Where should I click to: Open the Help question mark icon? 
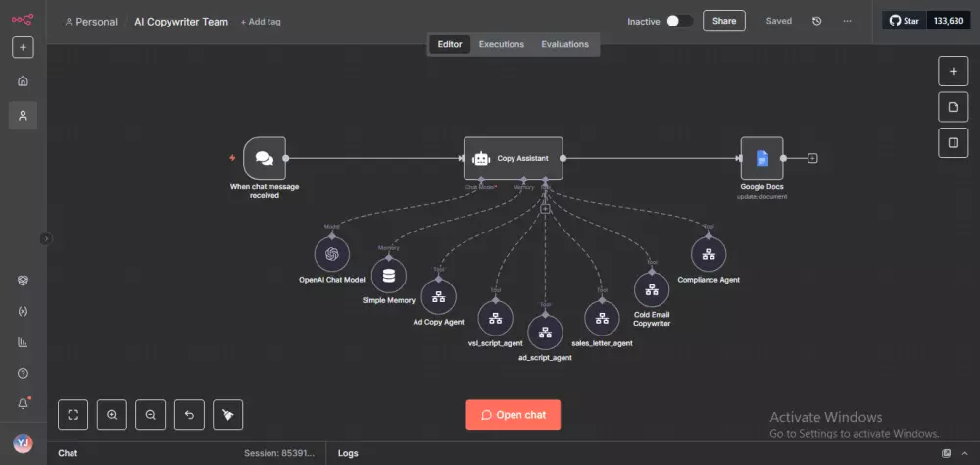23,373
